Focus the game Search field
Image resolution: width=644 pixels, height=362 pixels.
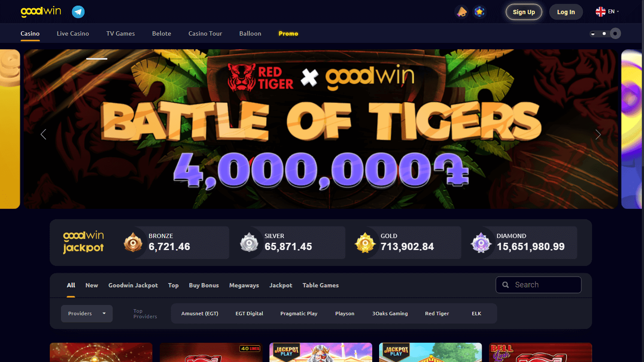538,285
